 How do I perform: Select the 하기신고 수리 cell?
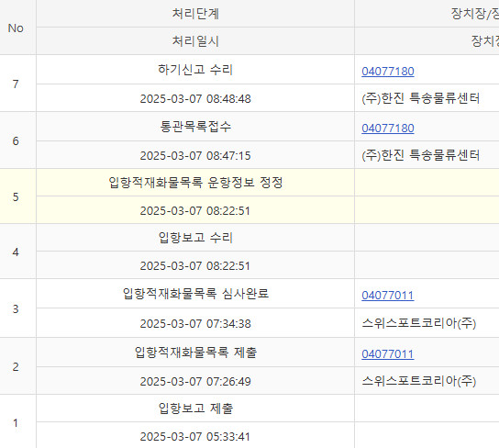(x=195, y=70)
